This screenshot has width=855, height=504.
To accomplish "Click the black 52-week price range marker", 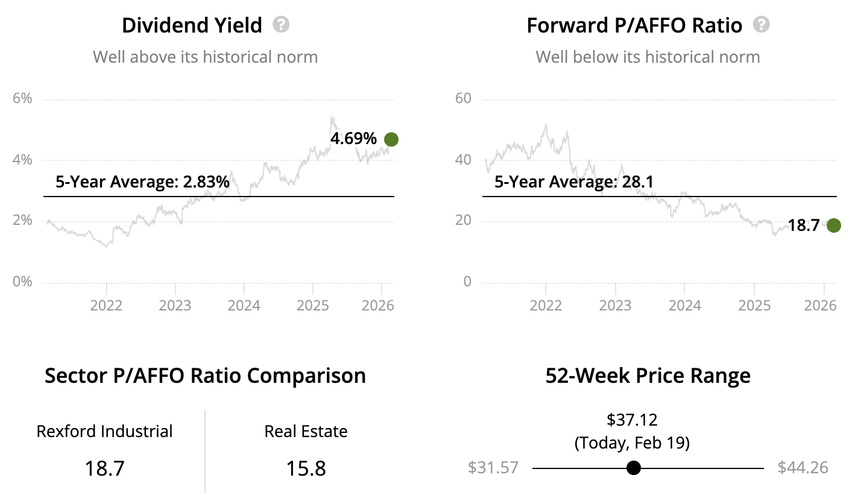I will coord(633,468).
